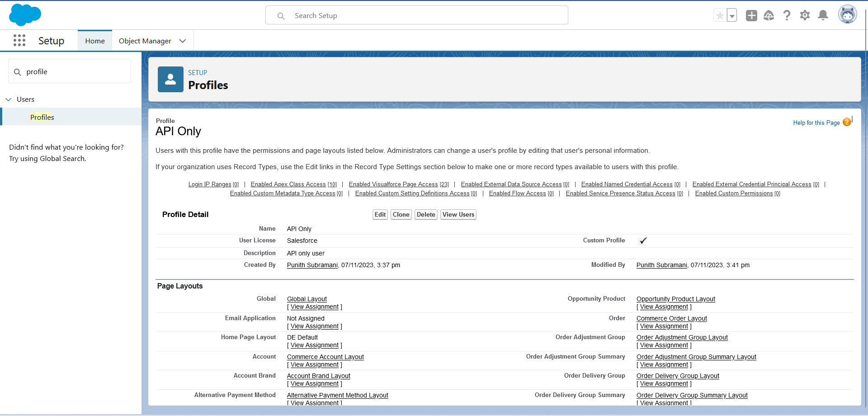The width and height of the screenshot is (868, 416).
Task: Click the View Users button
Action: tap(458, 215)
